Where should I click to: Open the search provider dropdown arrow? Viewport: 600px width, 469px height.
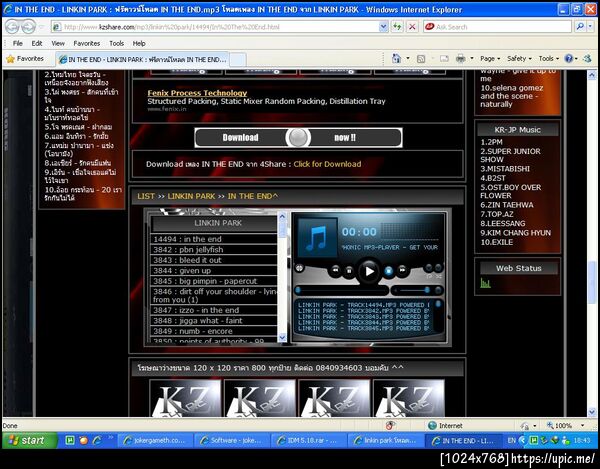coord(590,27)
